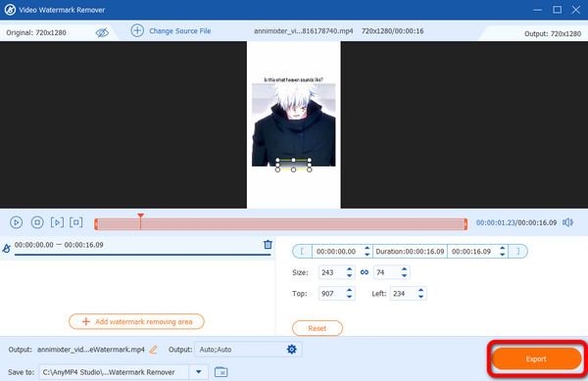Click the bracketed square playback icon
Screen dimensions: 588x381
[x=76, y=222]
